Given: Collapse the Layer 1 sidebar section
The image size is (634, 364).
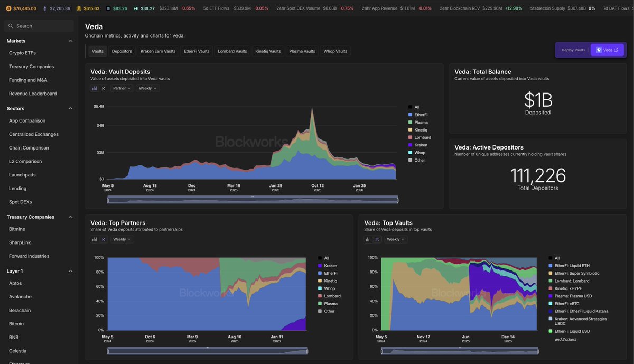Looking at the screenshot, I should click(x=71, y=271).
